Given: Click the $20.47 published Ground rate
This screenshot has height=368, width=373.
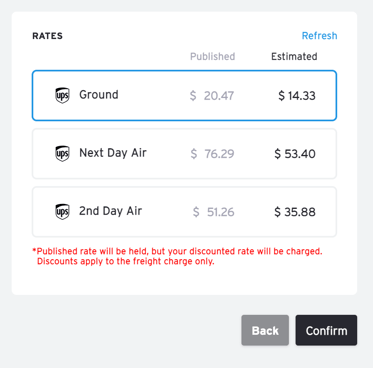Looking at the screenshot, I should (x=212, y=96).
